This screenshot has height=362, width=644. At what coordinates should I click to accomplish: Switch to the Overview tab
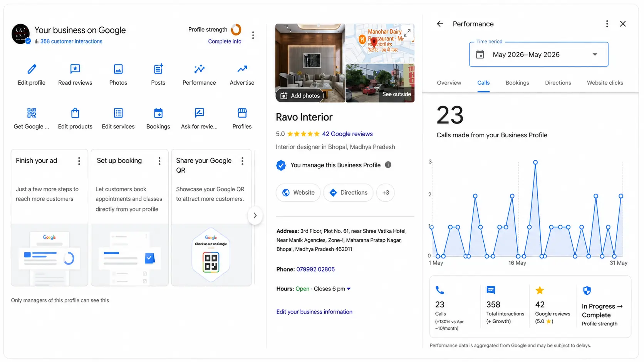tap(449, 83)
